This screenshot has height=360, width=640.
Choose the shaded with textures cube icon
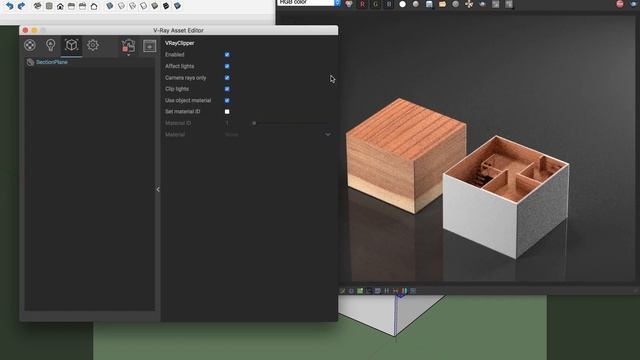[177, 6]
